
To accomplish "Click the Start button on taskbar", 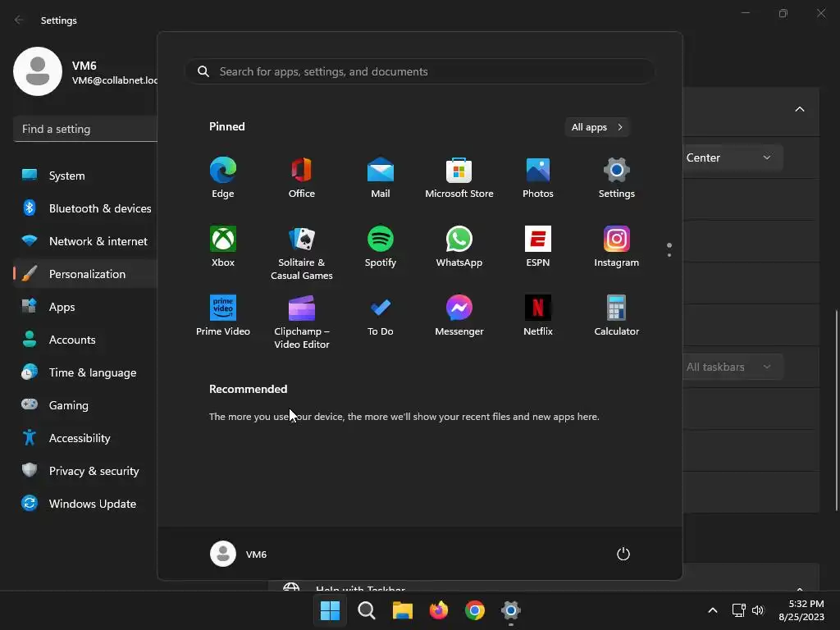I will click(330, 610).
